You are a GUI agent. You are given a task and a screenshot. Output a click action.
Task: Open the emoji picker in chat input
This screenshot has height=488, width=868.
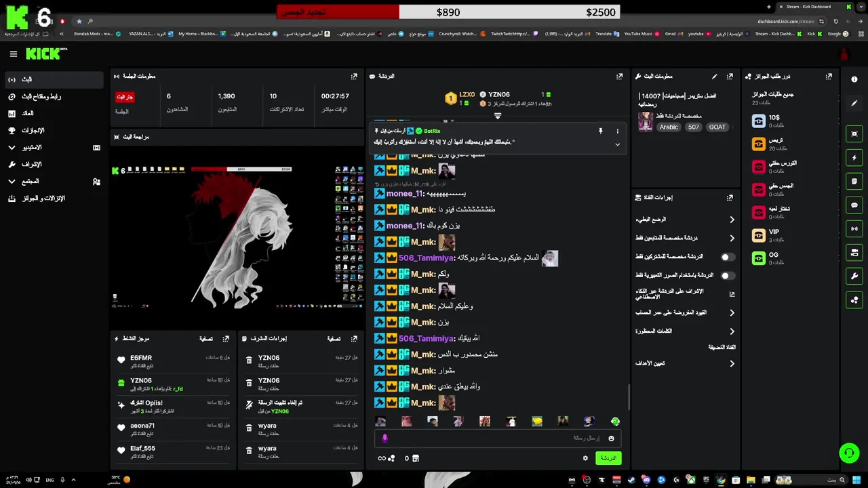(611, 439)
